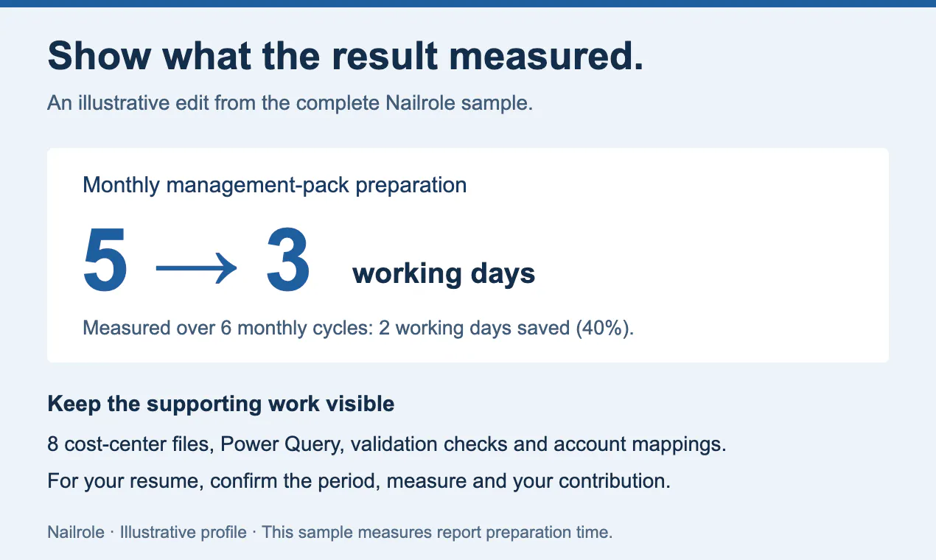The height and width of the screenshot is (560, 936).
Task: Click the dark blue bar at the top
Action: click(468, 4)
